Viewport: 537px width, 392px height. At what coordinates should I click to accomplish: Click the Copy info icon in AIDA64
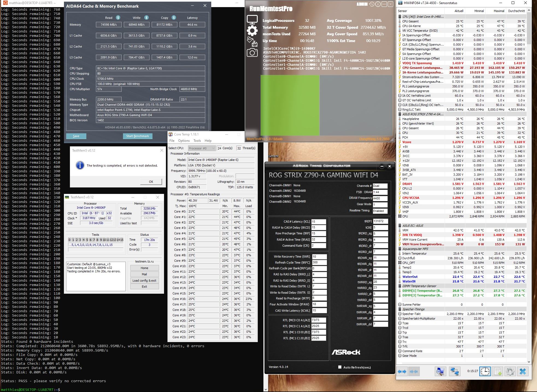(x=174, y=17)
